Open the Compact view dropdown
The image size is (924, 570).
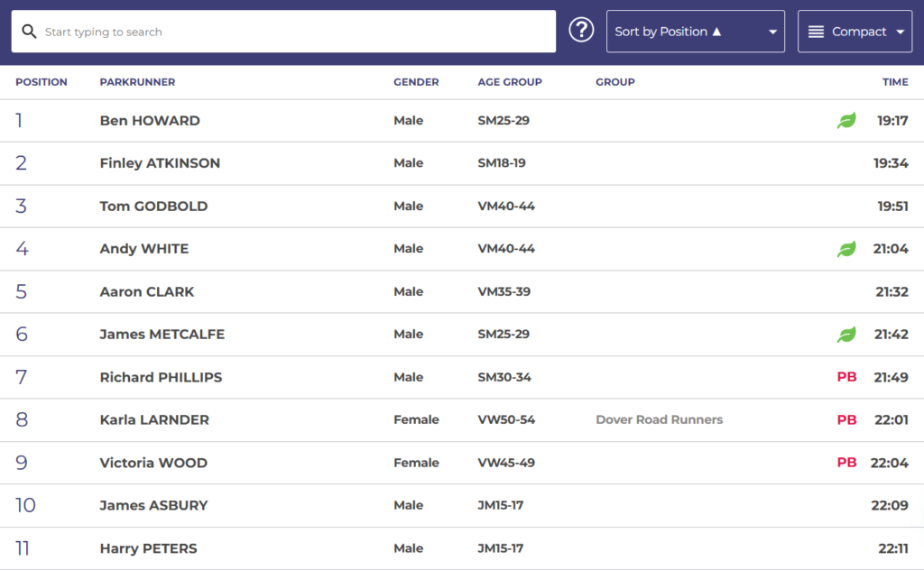click(855, 32)
